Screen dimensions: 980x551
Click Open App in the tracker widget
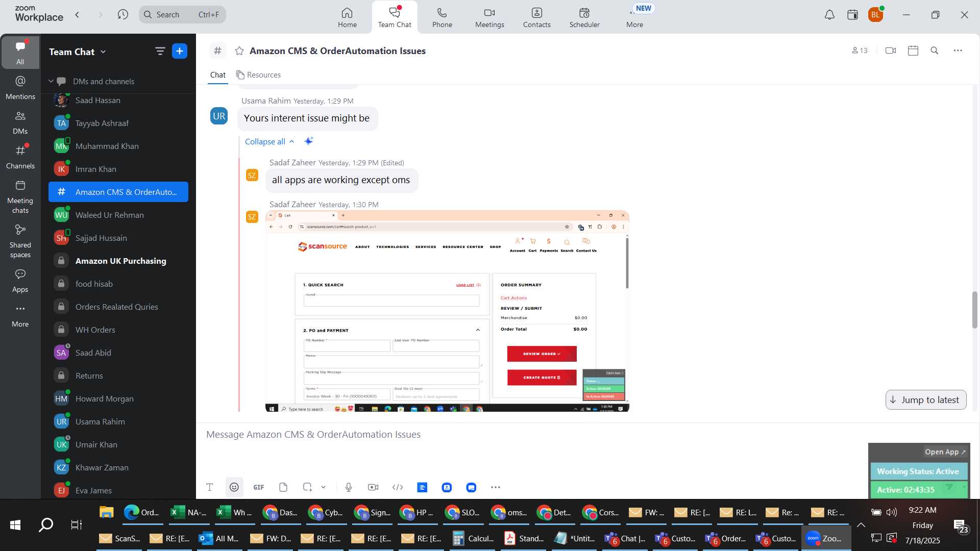pyautogui.click(x=945, y=452)
